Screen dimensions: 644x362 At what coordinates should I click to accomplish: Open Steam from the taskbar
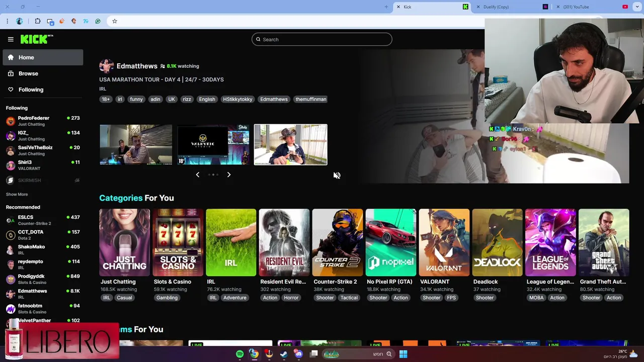(x=284, y=354)
